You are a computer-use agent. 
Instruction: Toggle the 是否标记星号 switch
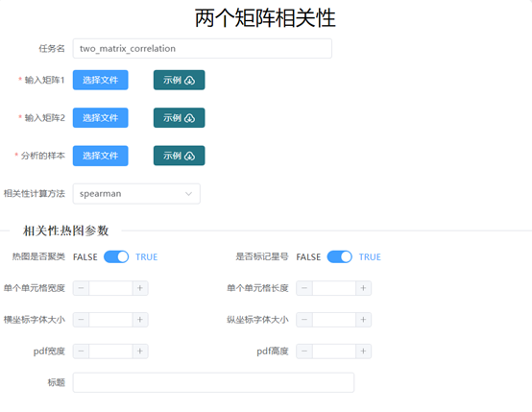pos(339,257)
